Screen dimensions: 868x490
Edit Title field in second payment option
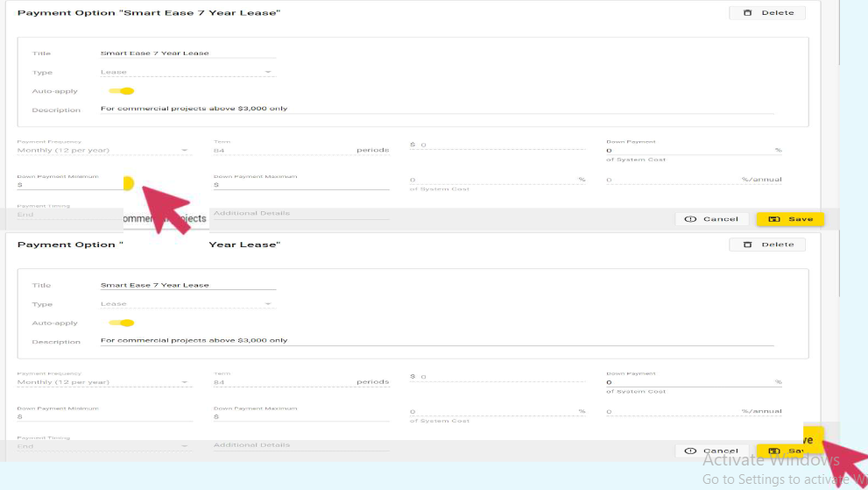pos(187,285)
